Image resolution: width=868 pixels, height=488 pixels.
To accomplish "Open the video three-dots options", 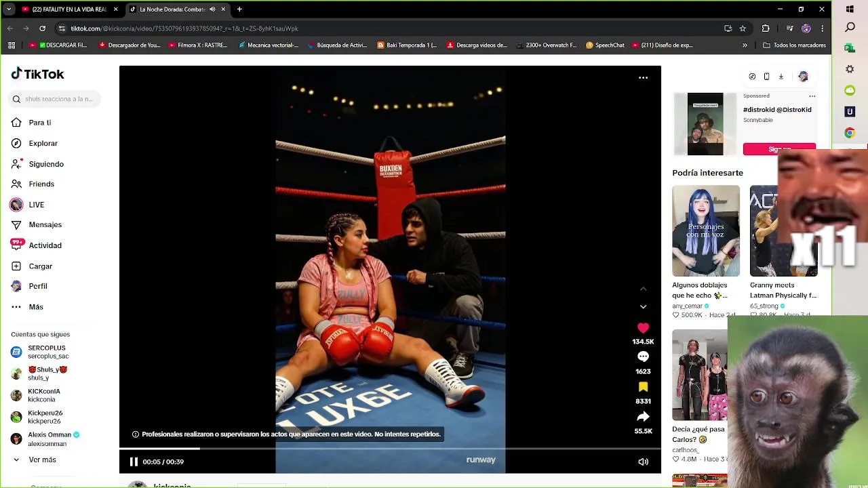I will coord(643,78).
